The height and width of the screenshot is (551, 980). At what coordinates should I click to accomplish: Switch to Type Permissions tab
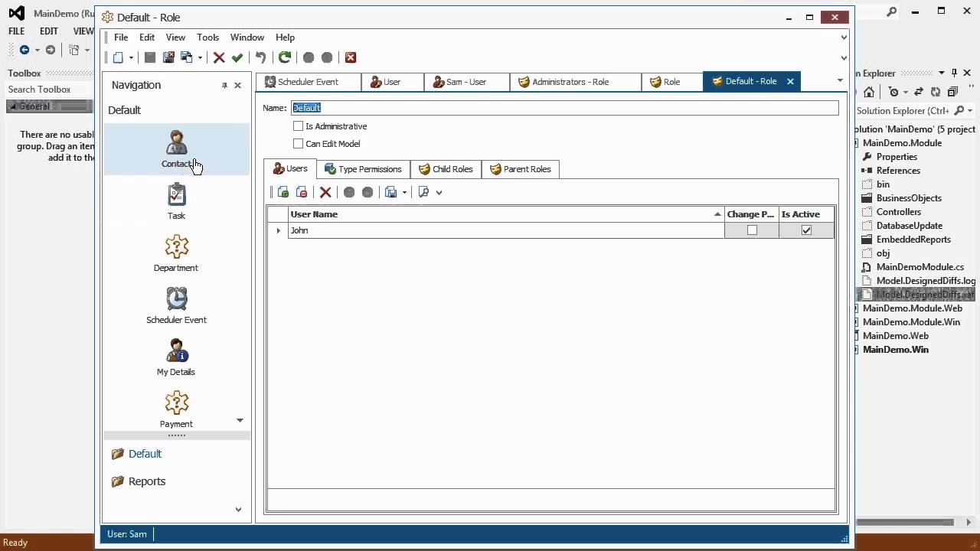[x=364, y=169]
